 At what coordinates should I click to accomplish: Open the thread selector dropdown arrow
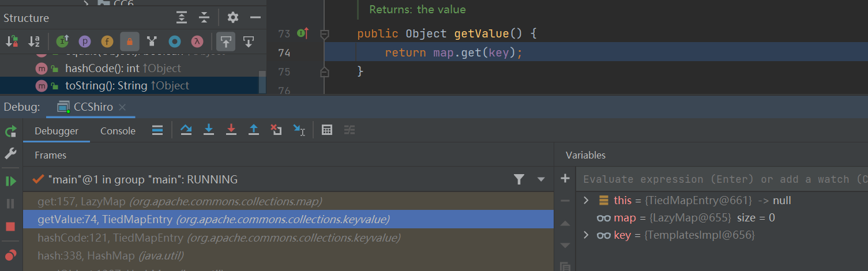click(541, 179)
